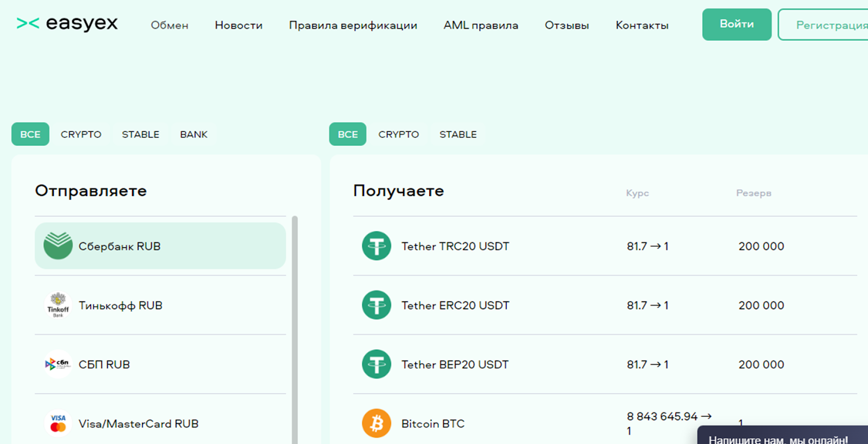Click the Sberbank logo icon
Screen dimensions: 868x444
click(58, 246)
